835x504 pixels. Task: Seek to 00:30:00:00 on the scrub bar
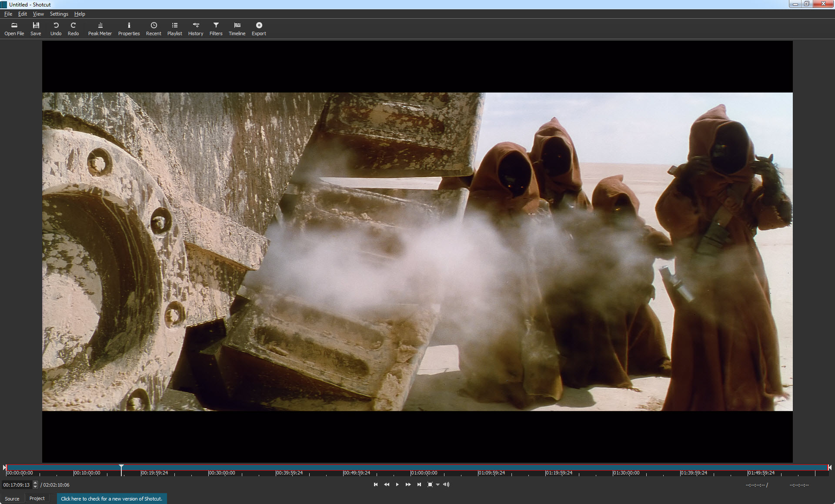point(222,473)
